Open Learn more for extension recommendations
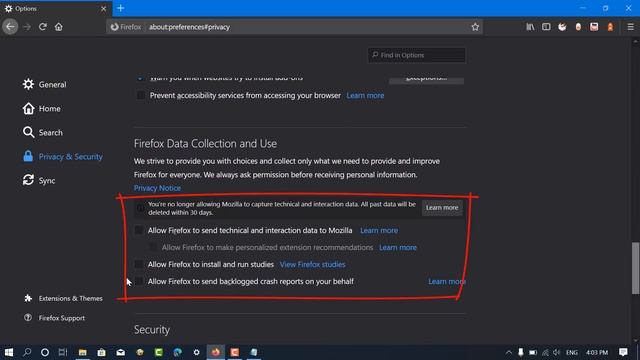This screenshot has height=360, width=640. point(398,247)
